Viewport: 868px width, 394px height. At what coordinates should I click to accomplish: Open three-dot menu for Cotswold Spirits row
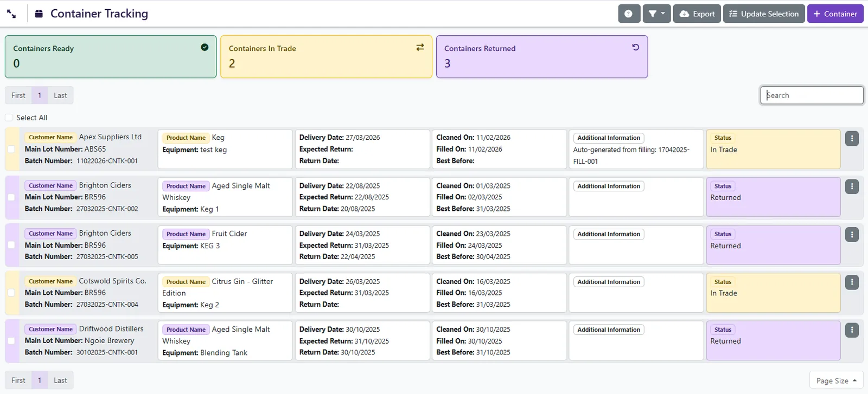click(852, 282)
